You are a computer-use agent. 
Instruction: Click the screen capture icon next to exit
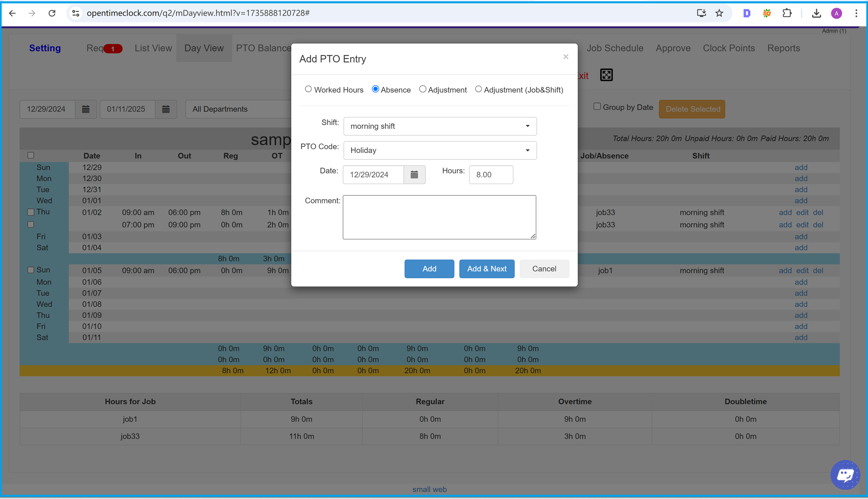pyautogui.click(x=607, y=75)
